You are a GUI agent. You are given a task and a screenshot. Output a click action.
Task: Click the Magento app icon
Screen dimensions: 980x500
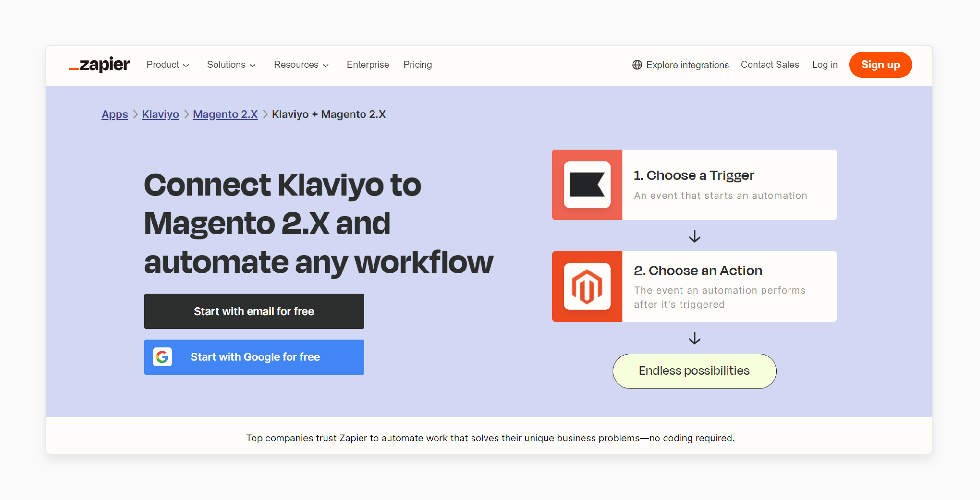[587, 286]
